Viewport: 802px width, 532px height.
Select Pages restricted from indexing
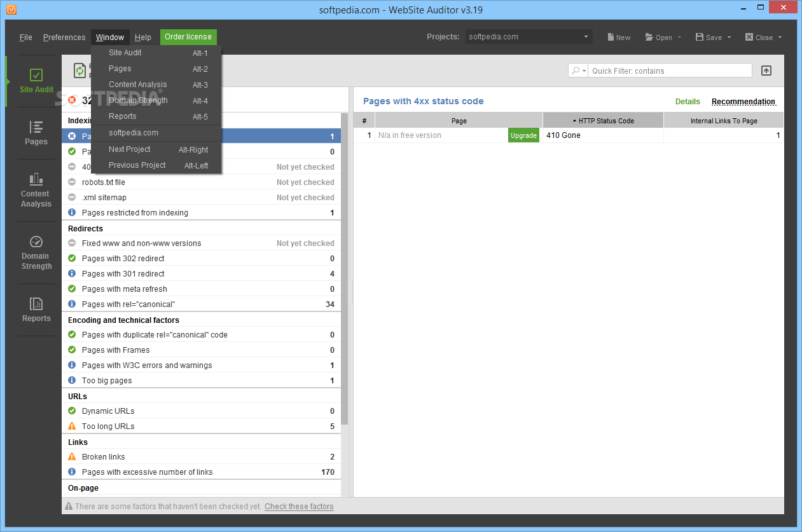202,213
